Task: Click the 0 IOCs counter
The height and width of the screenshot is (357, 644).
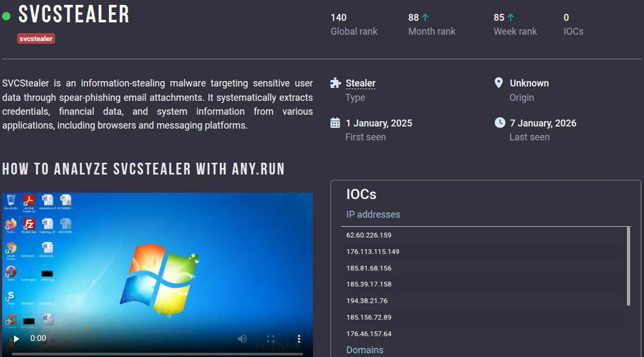Action: coord(567,18)
